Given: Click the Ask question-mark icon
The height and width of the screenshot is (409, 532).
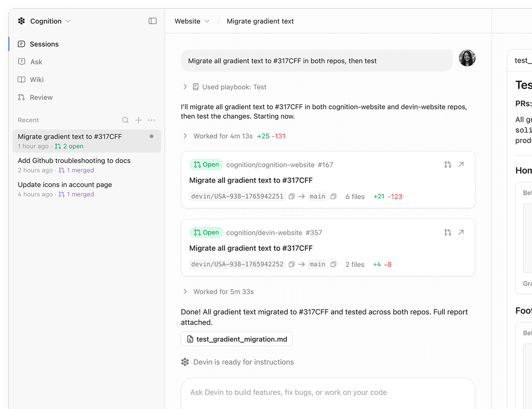Looking at the screenshot, I should tap(21, 62).
